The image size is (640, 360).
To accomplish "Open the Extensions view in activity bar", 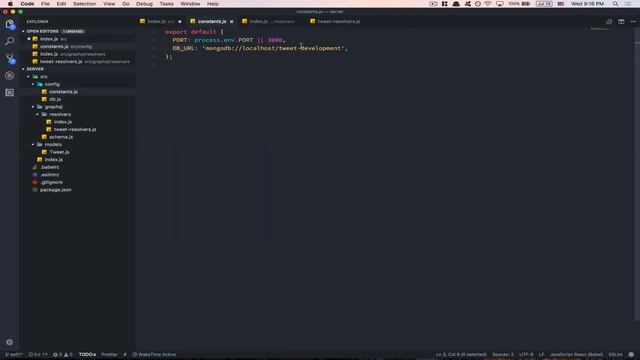I will [x=10, y=93].
